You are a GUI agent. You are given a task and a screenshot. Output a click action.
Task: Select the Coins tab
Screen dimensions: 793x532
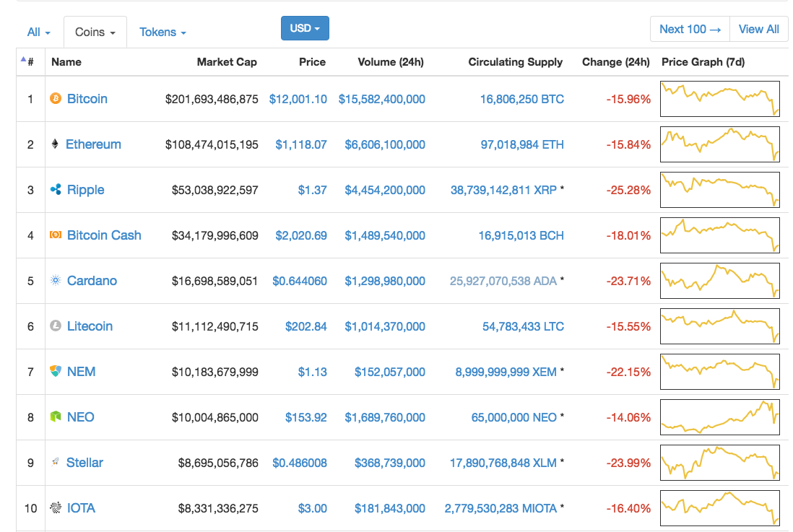coord(95,32)
